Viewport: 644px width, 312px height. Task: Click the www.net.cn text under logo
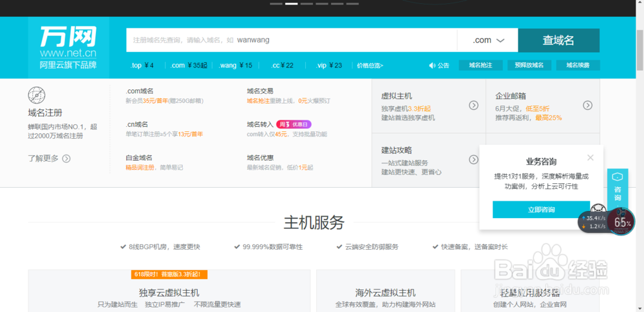coord(68,53)
